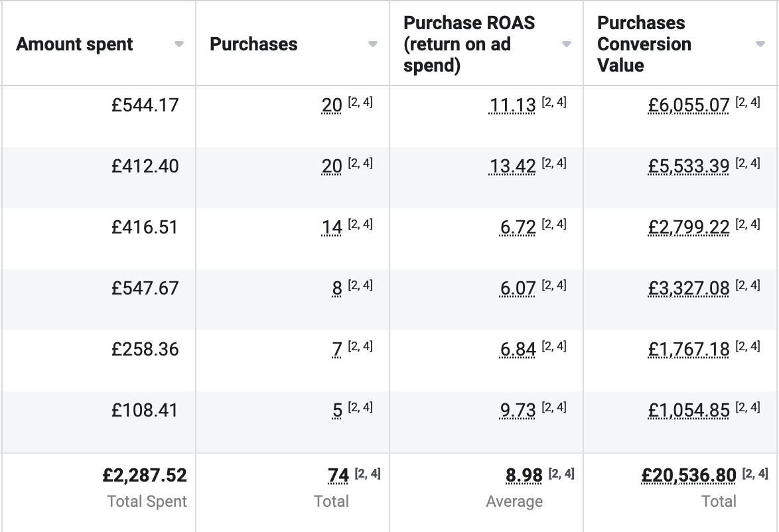The image size is (779, 532).
Task: Click the conversion value £6,055.07
Action: (689, 105)
